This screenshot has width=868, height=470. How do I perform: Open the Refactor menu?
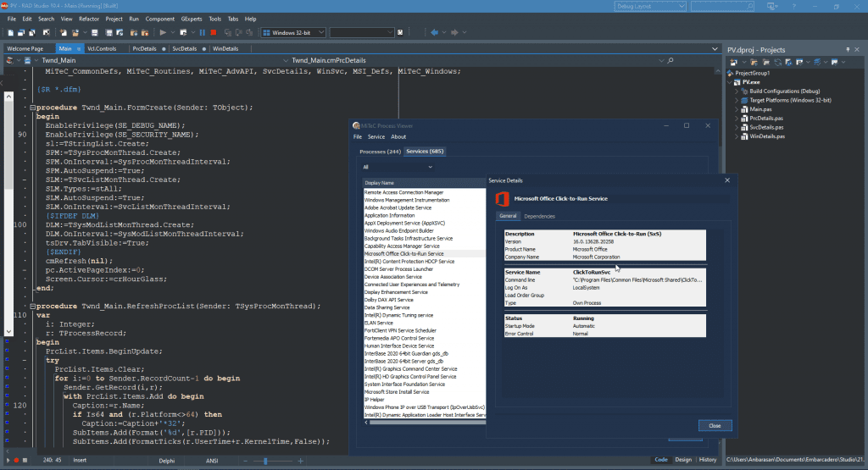[x=88, y=19]
